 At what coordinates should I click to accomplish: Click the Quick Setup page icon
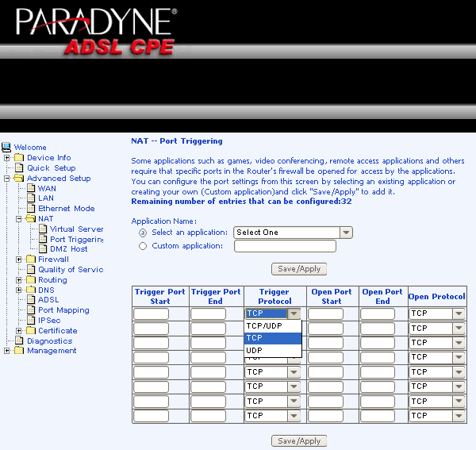coord(19,168)
